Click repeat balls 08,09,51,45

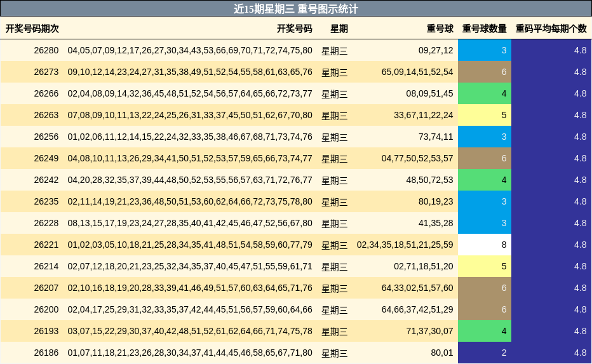pyautogui.click(x=429, y=93)
